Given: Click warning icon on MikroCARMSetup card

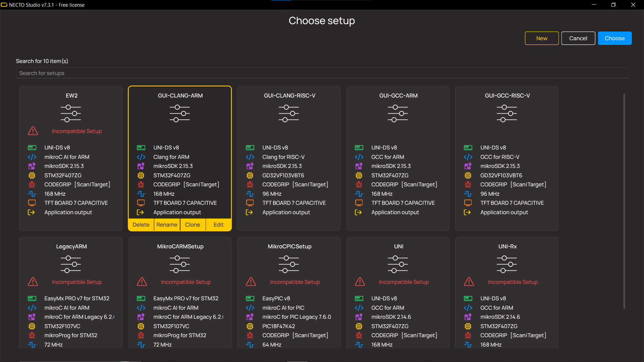Looking at the screenshot, I should (142, 282).
